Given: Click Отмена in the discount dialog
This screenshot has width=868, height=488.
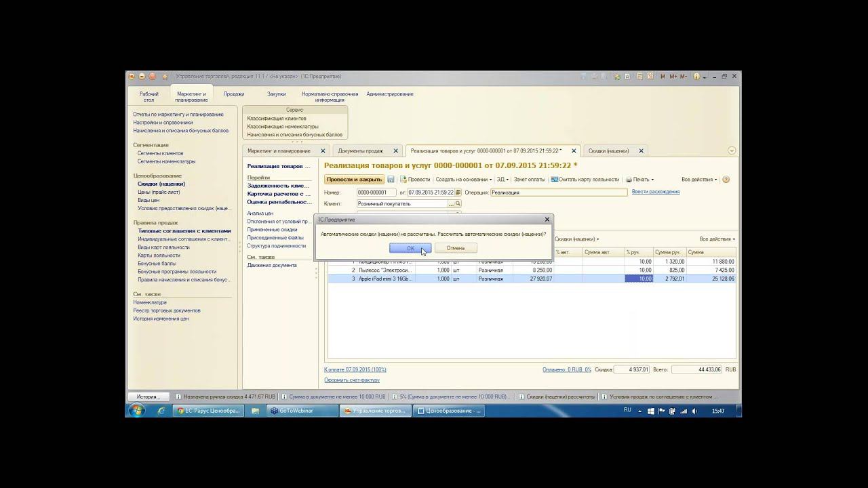Looking at the screenshot, I should click(x=456, y=248).
